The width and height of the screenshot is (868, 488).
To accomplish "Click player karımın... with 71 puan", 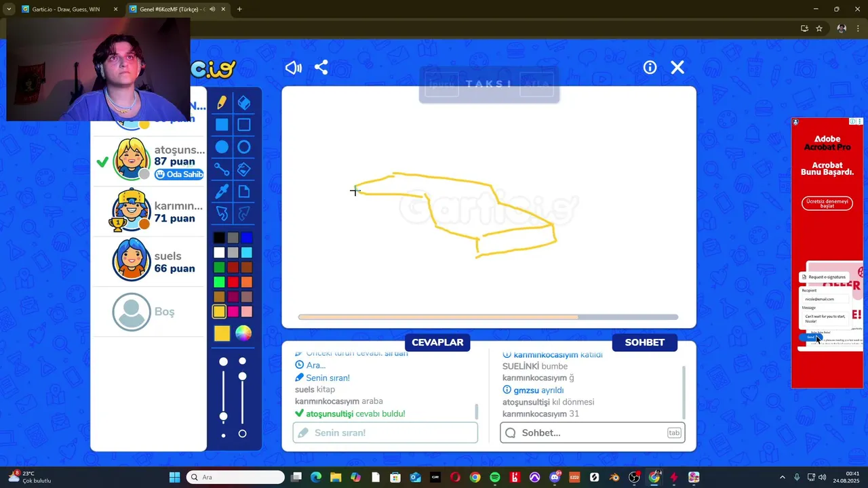I will (149, 211).
